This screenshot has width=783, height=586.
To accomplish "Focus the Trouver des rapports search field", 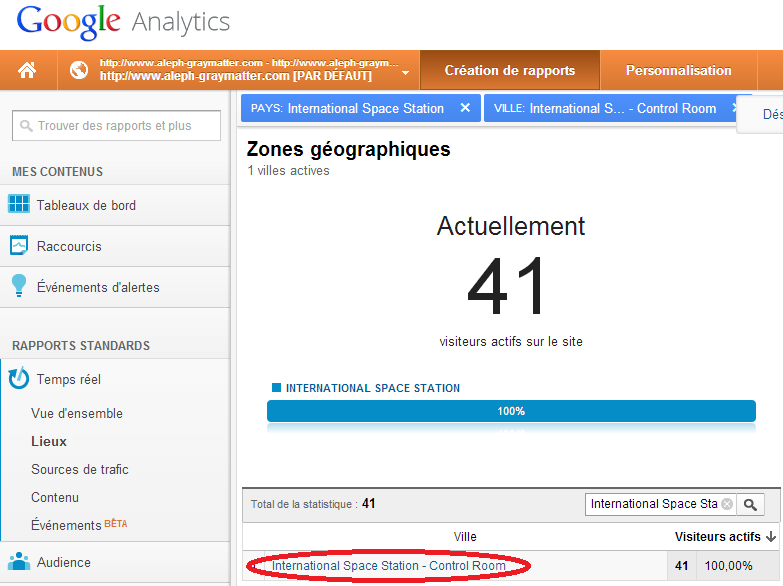I will click(116, 125).
